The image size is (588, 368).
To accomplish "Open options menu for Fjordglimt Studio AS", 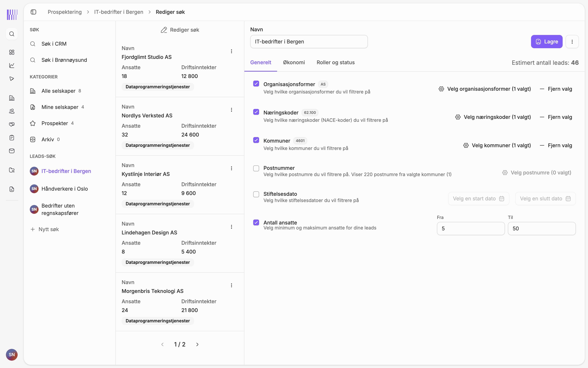I will tap(231, 51).
